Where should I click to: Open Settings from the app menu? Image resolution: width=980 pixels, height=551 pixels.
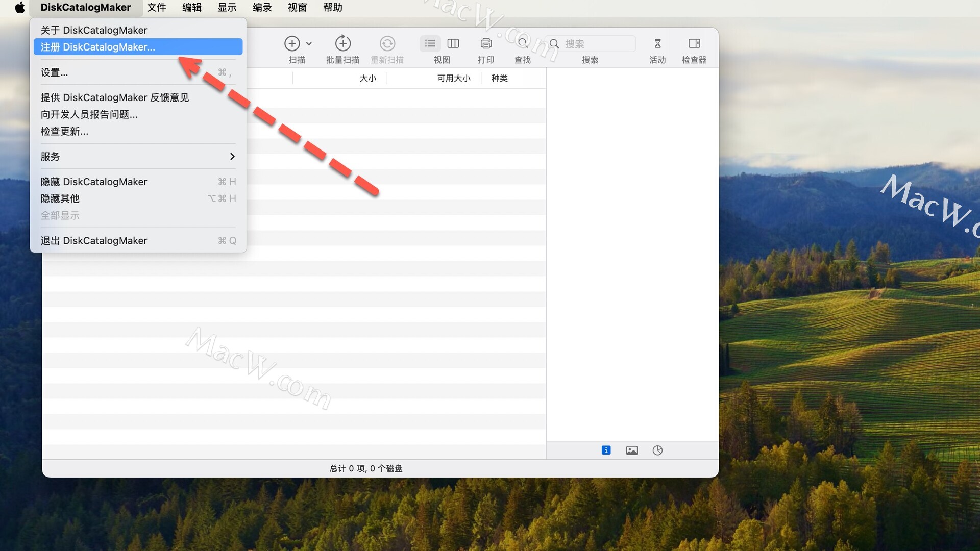coord(54,72)
